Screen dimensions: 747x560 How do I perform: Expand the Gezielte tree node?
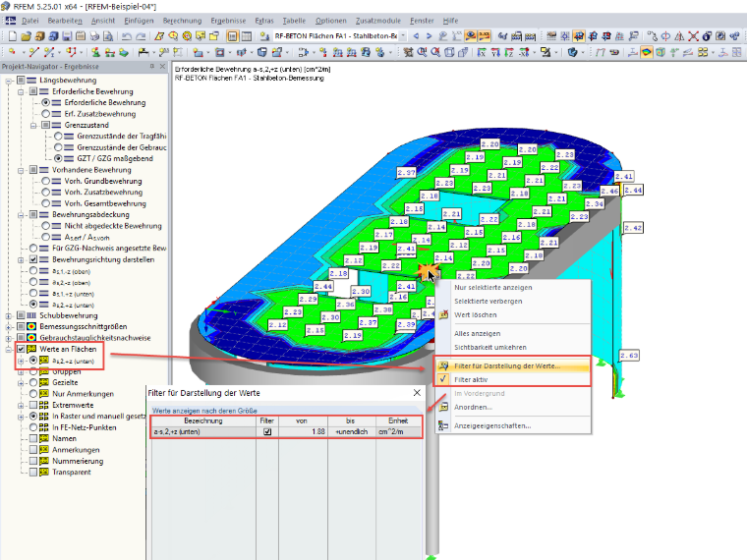pos(21,383)
